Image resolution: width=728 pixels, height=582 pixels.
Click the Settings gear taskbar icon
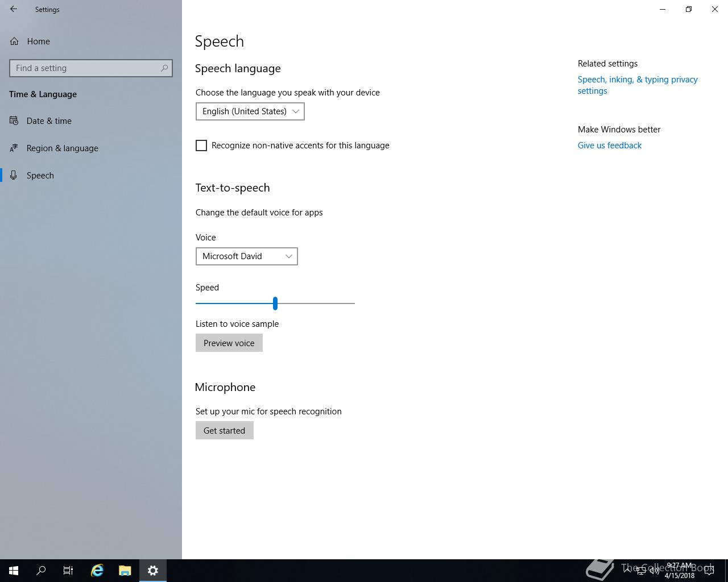153,571
